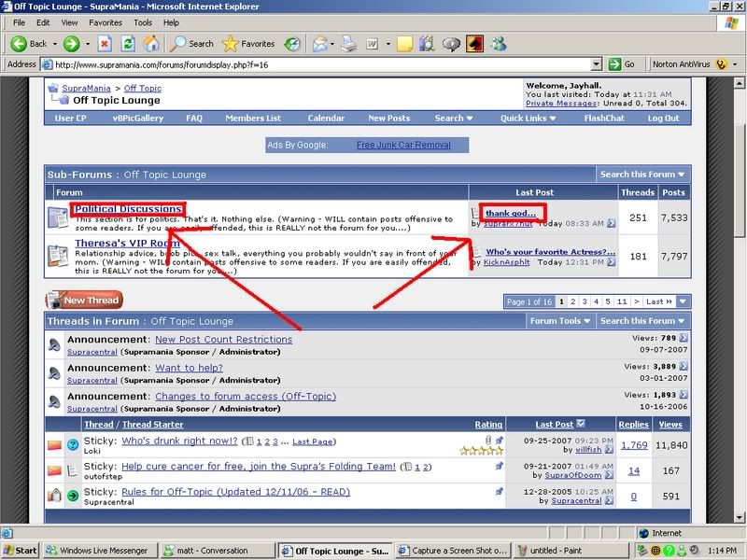Image resolution: width=747 pixels, height=560 pixels.
Task: Go to page 2 of threads
Action: 572,301
